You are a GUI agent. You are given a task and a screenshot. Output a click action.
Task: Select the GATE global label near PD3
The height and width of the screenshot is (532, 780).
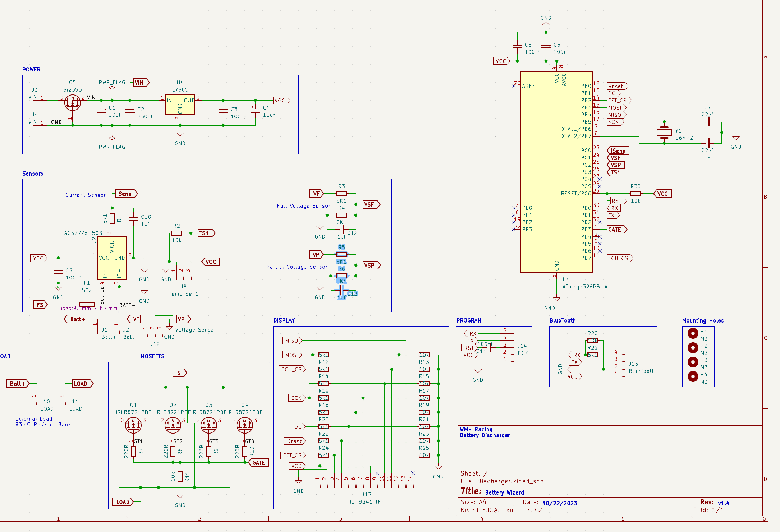tap(616, 230)
